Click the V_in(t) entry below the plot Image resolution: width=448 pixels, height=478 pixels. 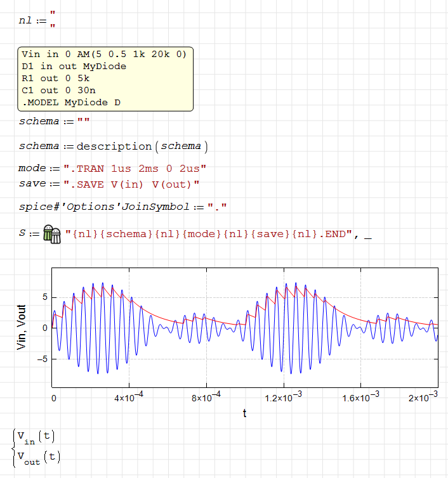(36, 437)
